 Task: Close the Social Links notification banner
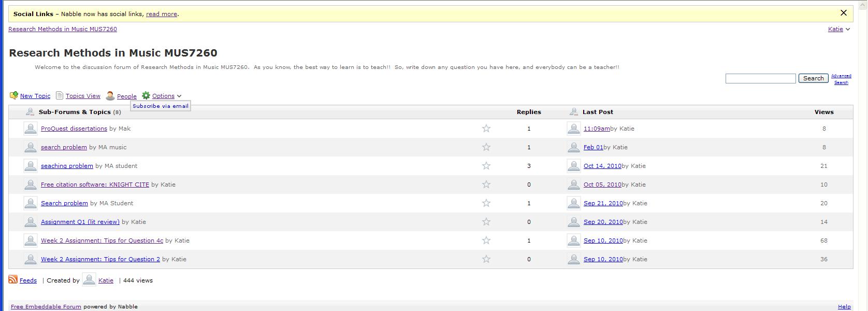pos(843,13)
